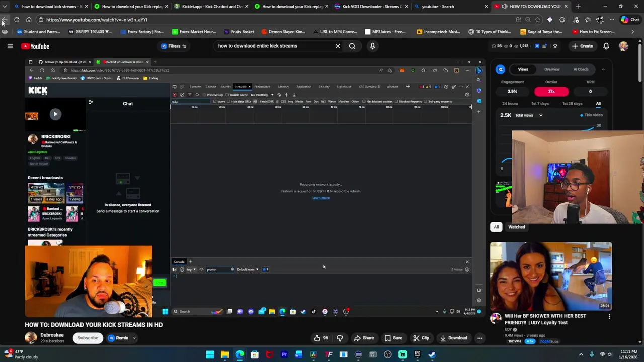
Task: Switch chart range to 24 hours
Action: [x=510, y=104]
